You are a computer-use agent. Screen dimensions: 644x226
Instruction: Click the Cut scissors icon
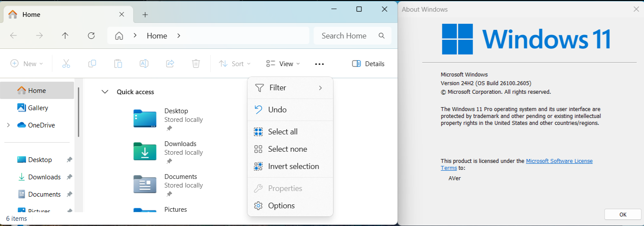(66, 64)
